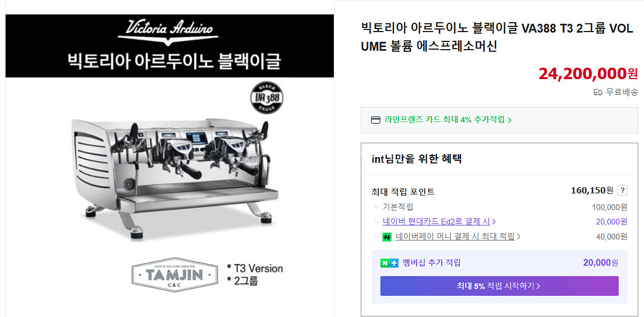Click the 최대 5% 적립 시작하기 button
The width and height of the screenshot is (644, 317).
(499, 286)
